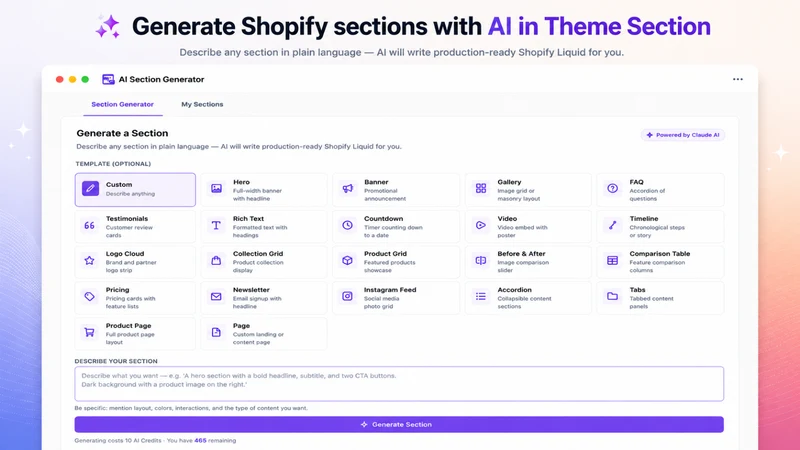Click the Accordion card title text
This screenshot has height=450, width=800.
514,290
